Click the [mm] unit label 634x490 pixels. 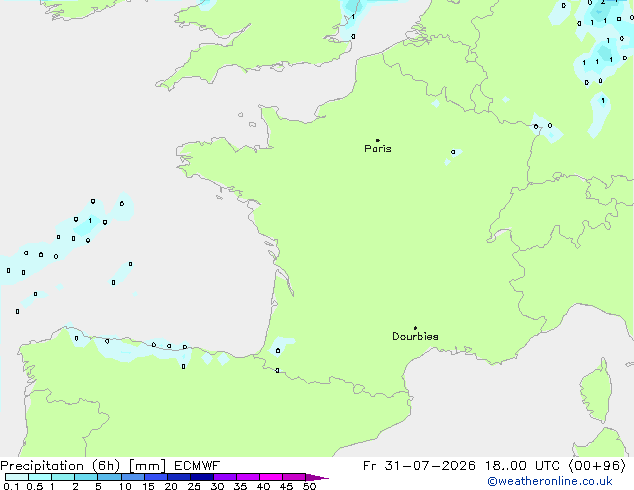(x=147, y=466)
